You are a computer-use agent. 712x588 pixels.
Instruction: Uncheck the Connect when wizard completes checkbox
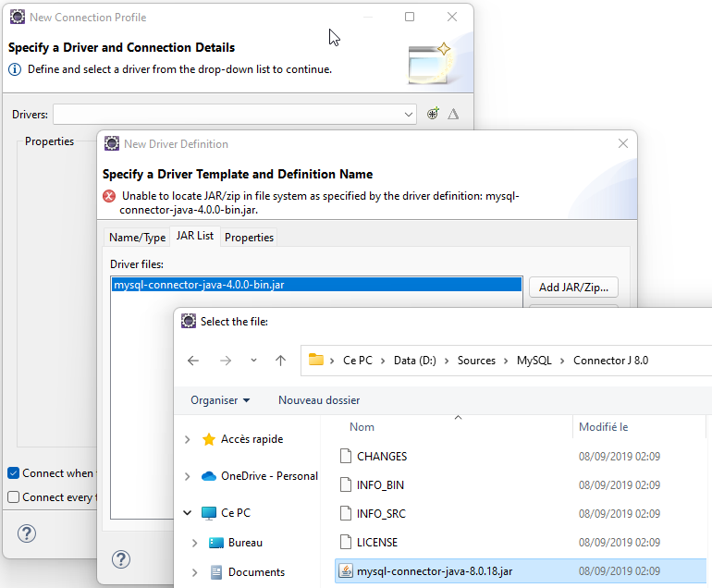coord(14,473)
